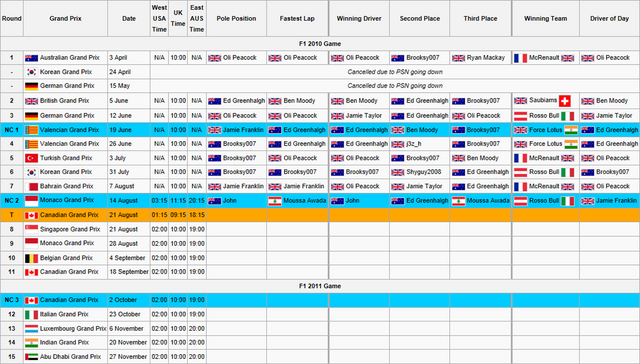Click the Grand Prix column header
This screenshot has width=640, height=364.
[x=65, y=18]
